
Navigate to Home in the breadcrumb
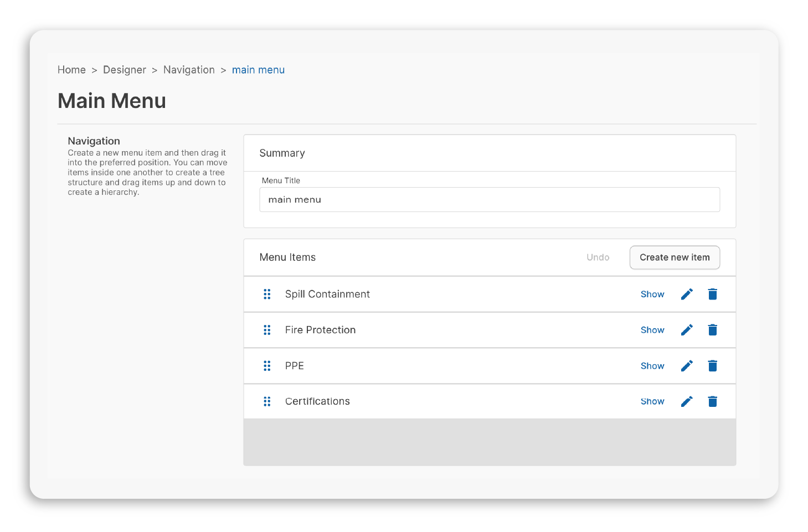pos(71,70)
